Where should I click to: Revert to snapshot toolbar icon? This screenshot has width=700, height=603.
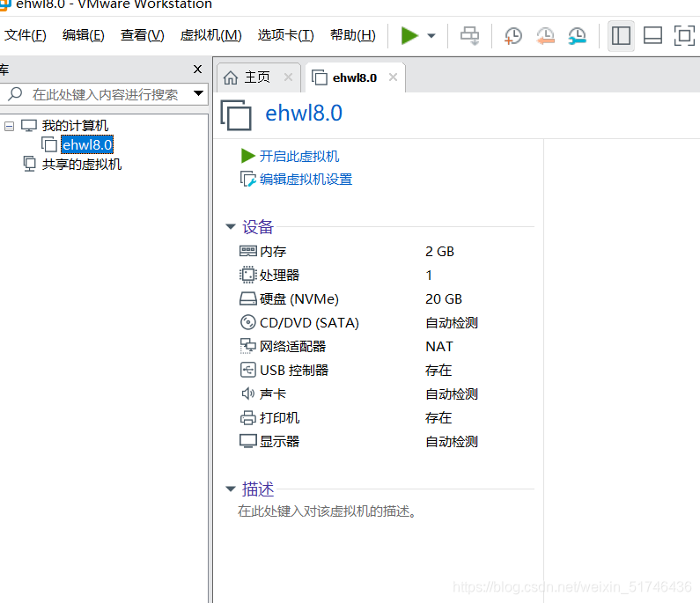[545, 36]
